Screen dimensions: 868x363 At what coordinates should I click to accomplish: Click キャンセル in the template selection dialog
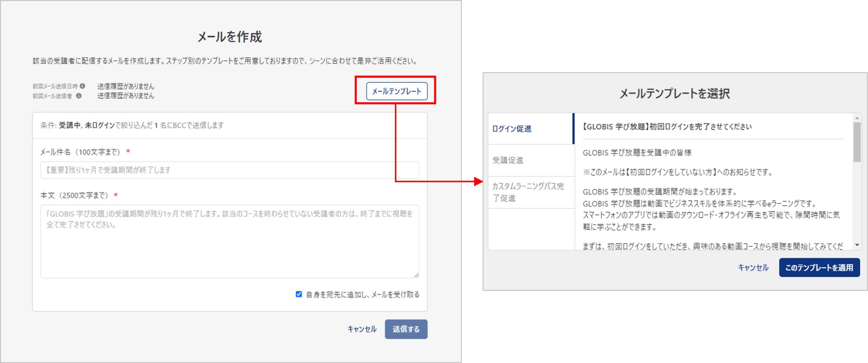(x=753, y=267)
